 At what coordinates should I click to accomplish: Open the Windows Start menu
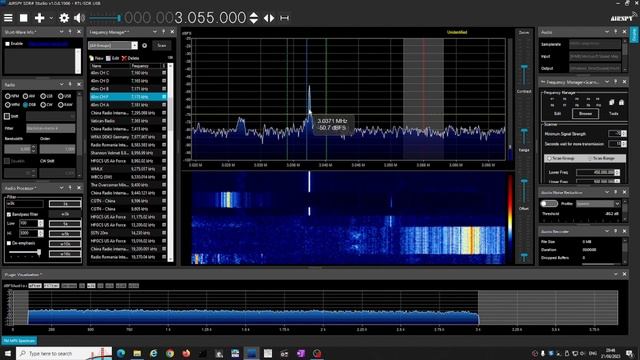(8, 353)
